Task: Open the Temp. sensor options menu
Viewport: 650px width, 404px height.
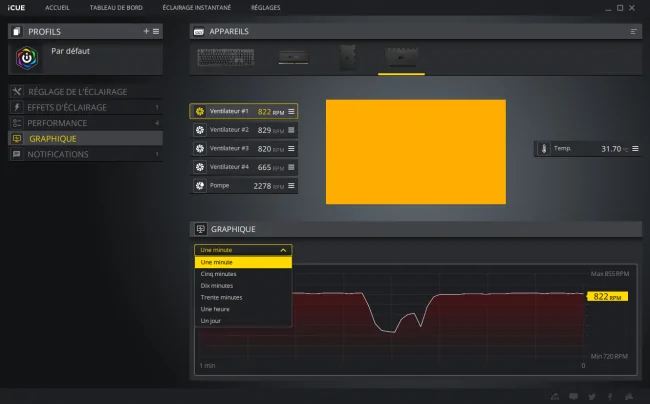Action: click(635, 149)
